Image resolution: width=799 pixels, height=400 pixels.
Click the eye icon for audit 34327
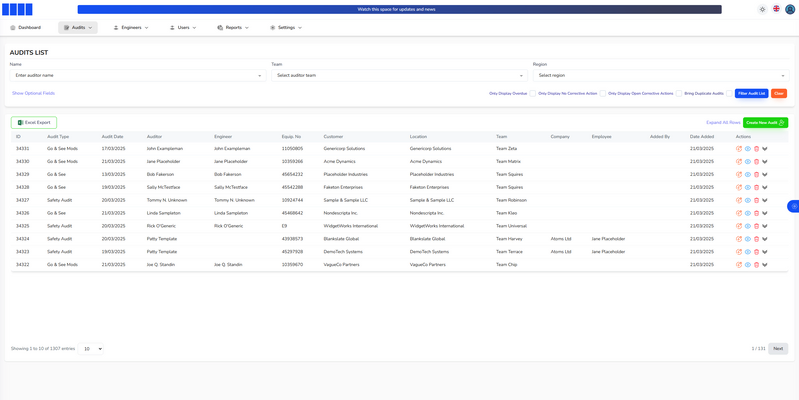[748, 200]
